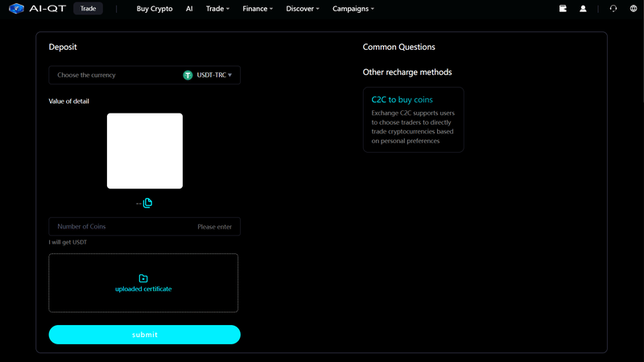Open the wallet icon in header

tap(563, 8)
